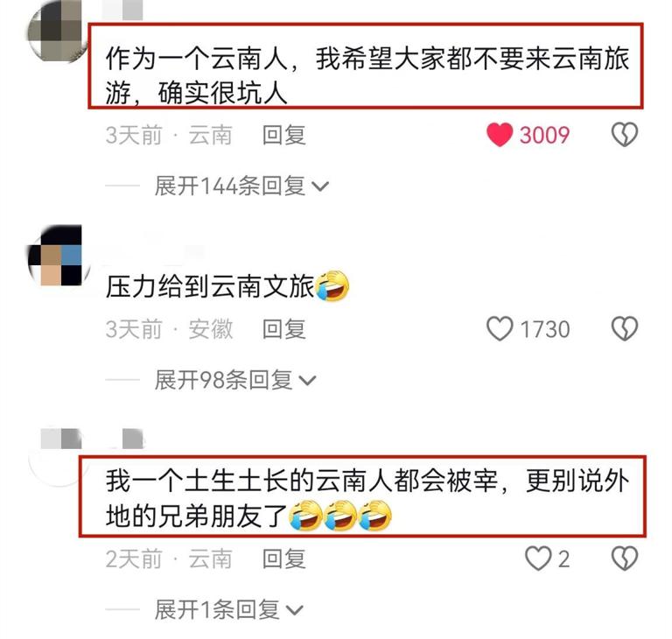Dislike the first comment with broken heart
The width and height of the screenshot is (672, 639).
click(625, 135)
